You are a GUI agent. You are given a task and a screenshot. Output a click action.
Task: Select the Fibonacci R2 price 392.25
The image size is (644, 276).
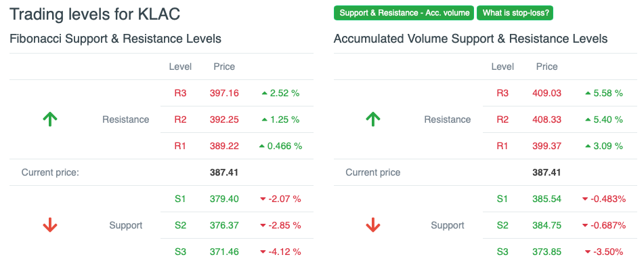point(224,120)
